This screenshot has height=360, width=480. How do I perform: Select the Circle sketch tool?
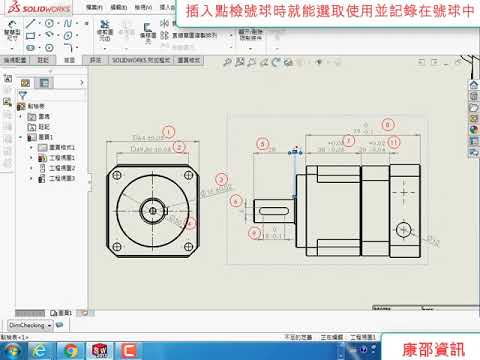pos(49,23)
